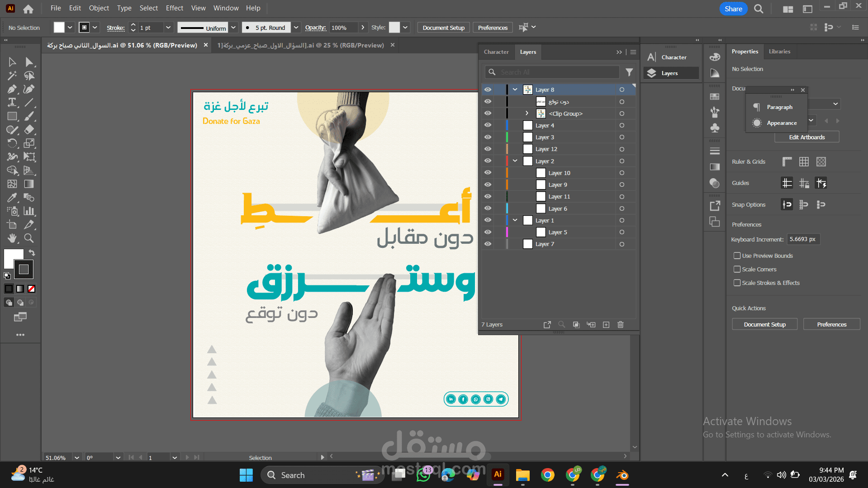The image size is (868, 488).
Task: Click the Edit Artboards button
Action: pyautogui.click(x=807, y=137)
